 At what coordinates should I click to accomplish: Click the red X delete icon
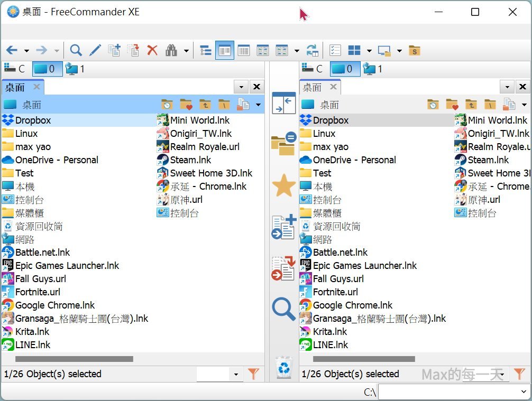pyautogui.click(x=152, y=50)
